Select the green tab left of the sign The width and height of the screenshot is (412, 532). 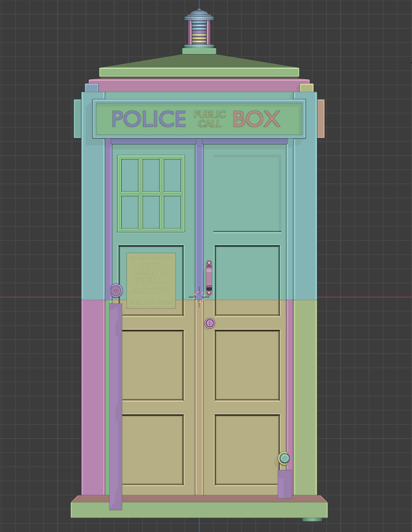(x=77, y=119)
